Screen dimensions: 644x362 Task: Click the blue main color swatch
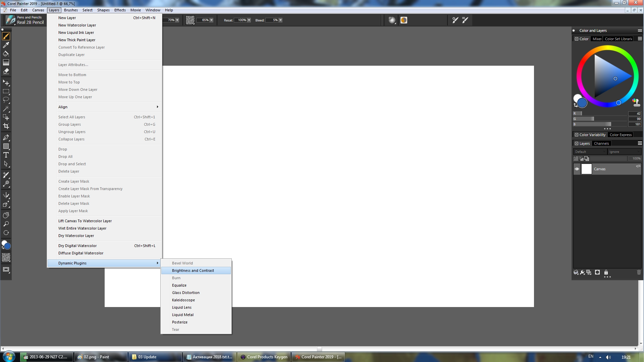point(582,103)
